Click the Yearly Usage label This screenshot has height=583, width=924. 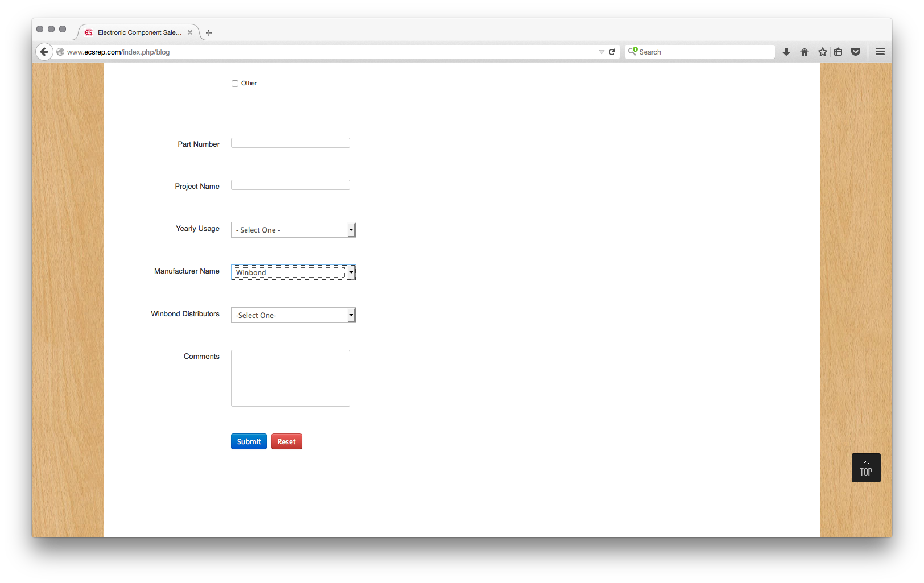pyautogui.click(x=197, y=229)
